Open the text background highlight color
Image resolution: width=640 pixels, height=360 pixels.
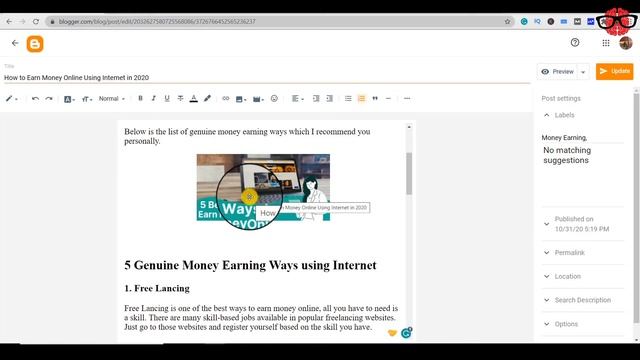[207, 98]
